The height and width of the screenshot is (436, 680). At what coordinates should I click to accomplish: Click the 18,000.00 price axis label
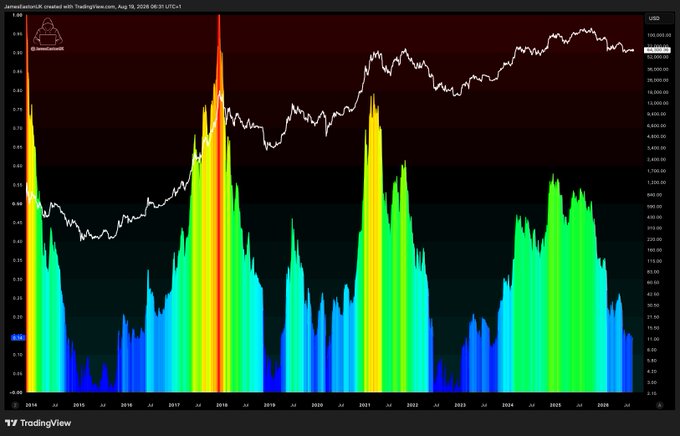658,92
